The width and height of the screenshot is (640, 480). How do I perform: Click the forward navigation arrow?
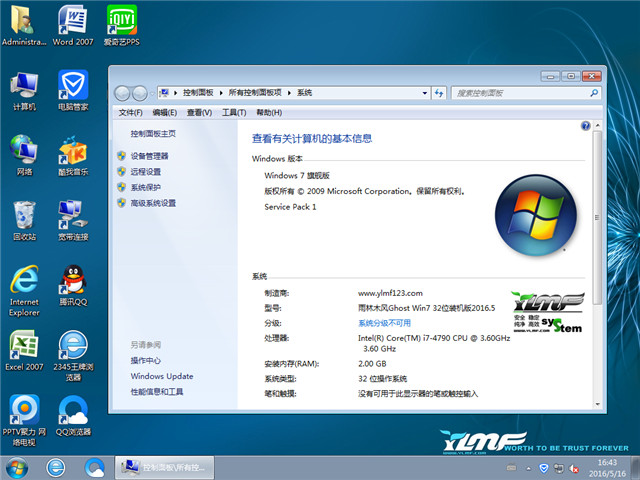coord(140,93)
